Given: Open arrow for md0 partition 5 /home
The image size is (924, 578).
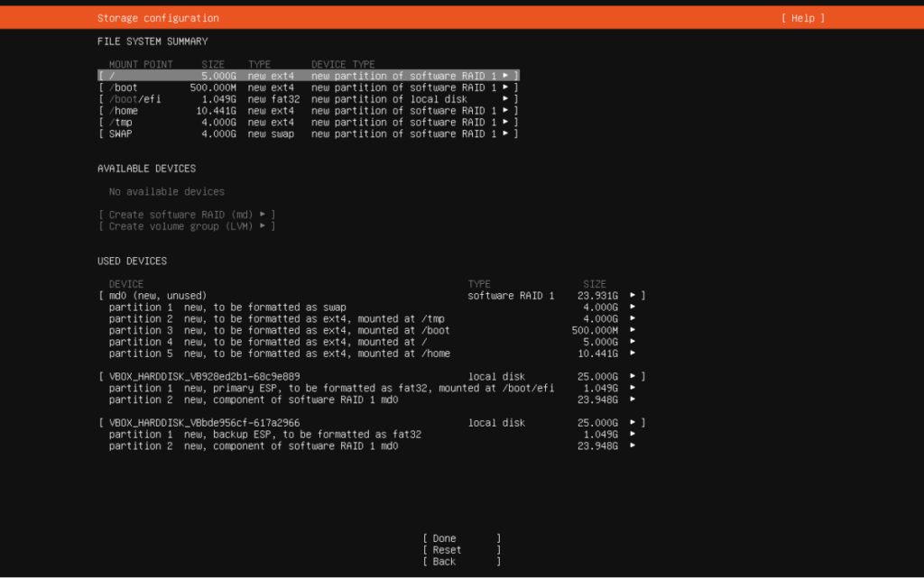Looking at the screenshot, I should click(633, 353).
